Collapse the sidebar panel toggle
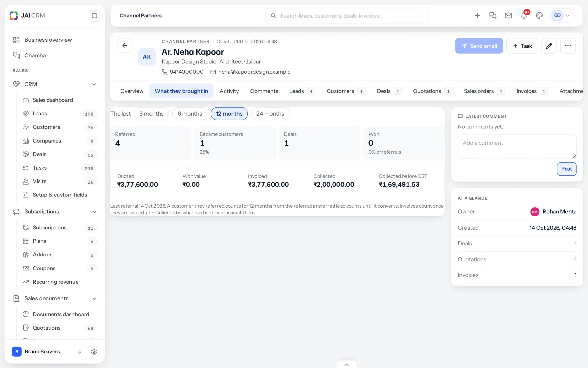588x368 pixels. point(94,16)
